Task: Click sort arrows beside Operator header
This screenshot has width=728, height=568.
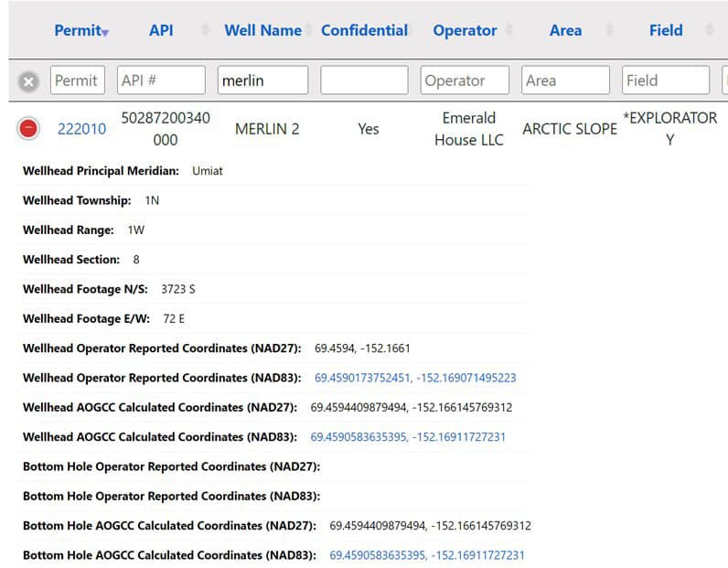Action: [511, 30]
